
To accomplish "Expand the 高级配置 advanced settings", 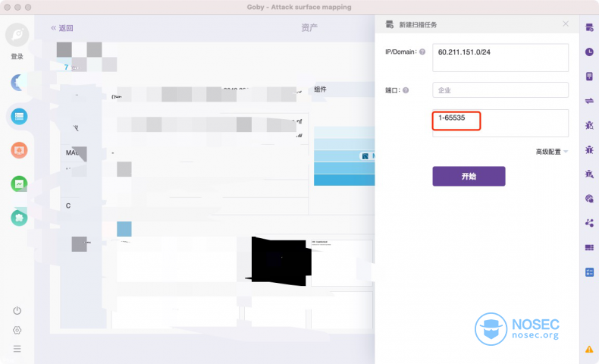I will point(552,152).
